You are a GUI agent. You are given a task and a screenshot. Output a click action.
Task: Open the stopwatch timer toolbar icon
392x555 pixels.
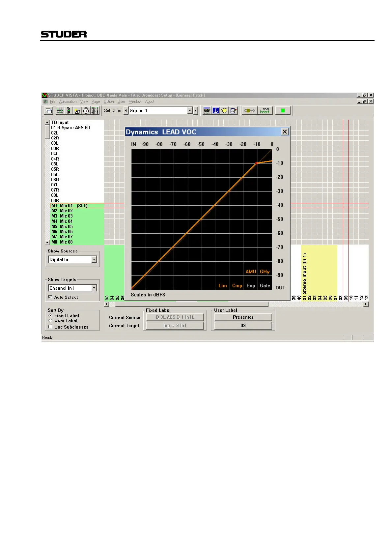pos(86,111)
